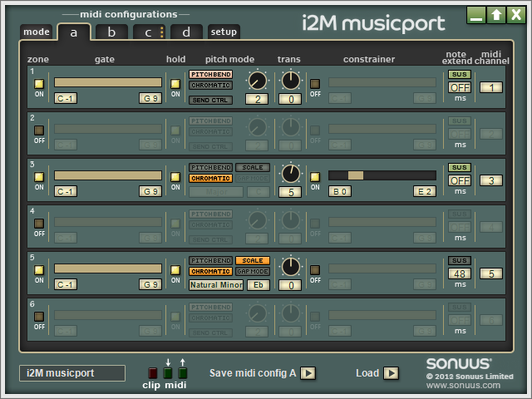Click zone 5 transpose knob
This screenshot has width=532, height=399.
coord(291,267)
